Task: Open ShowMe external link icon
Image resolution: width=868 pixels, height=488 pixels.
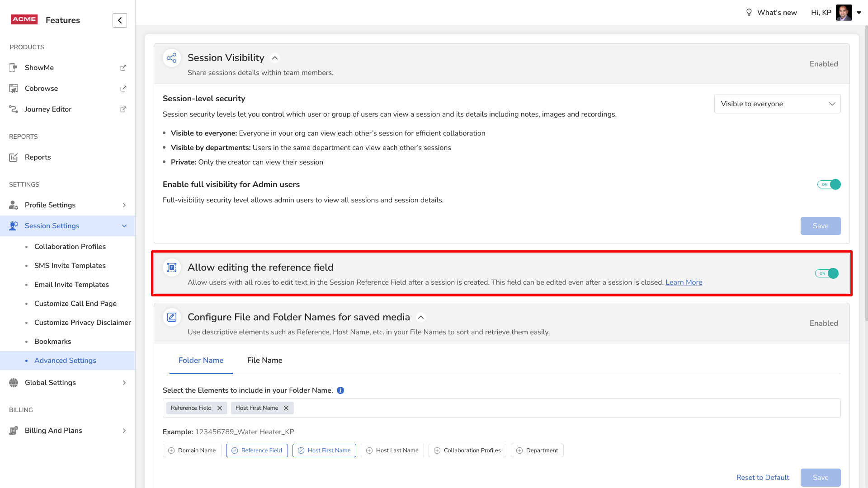Action: (x=123, y=68)
